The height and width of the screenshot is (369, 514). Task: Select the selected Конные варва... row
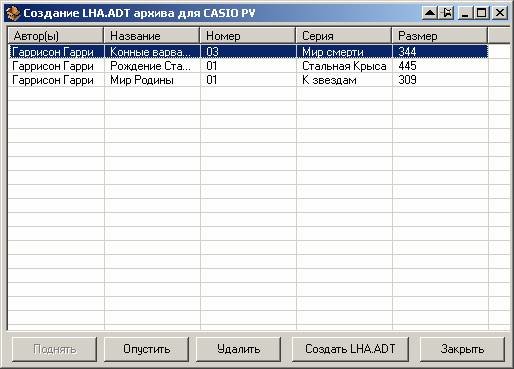click(x=248, y=52)
